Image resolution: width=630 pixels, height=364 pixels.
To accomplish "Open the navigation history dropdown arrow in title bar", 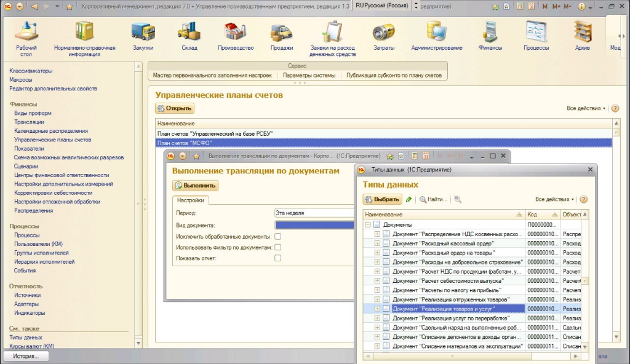I will click(x=57, y=6).
